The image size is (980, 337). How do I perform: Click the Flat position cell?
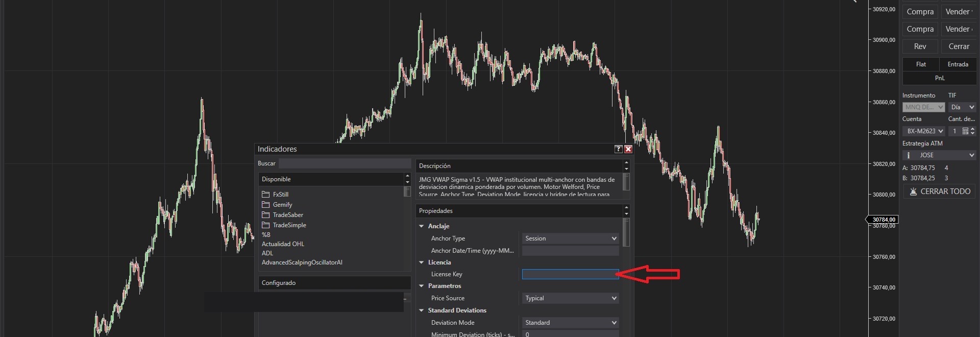point(921,64)
